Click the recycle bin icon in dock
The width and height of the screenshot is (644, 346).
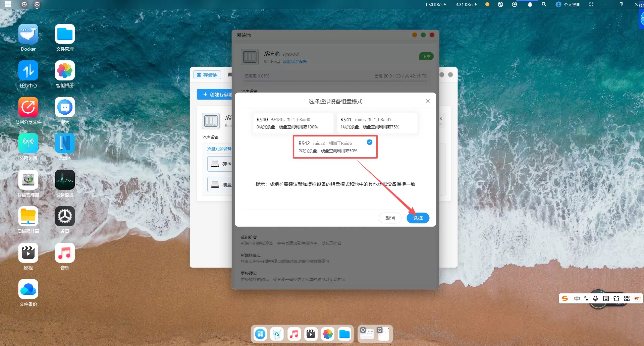277,334
